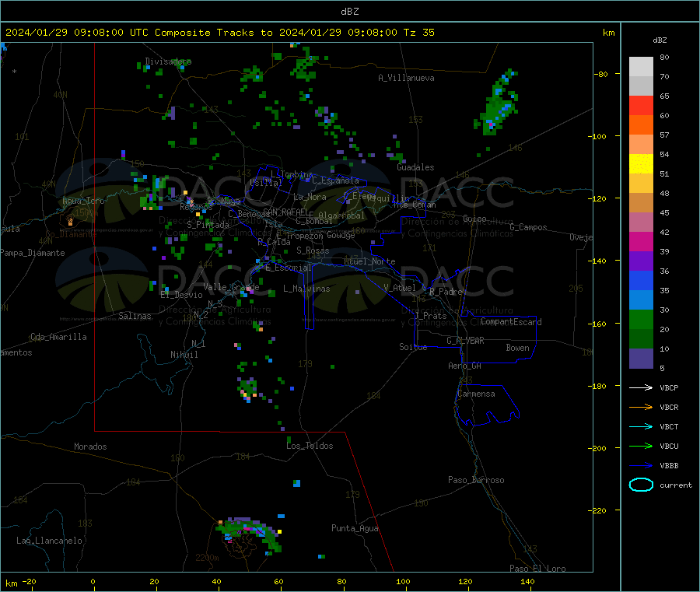Screen dimensions: 700x592
Task: Click the G_ALVEAR place label
Action: pos(465,341)
